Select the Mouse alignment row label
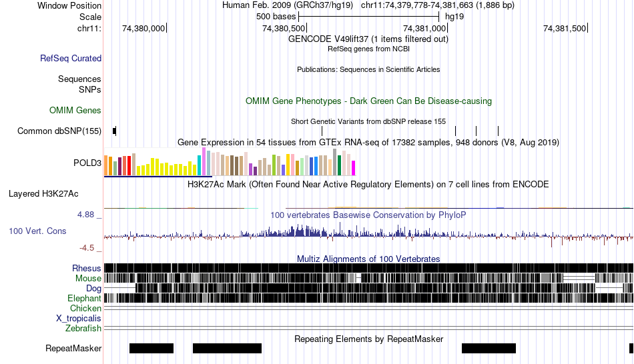 click(x=88, y=279)
